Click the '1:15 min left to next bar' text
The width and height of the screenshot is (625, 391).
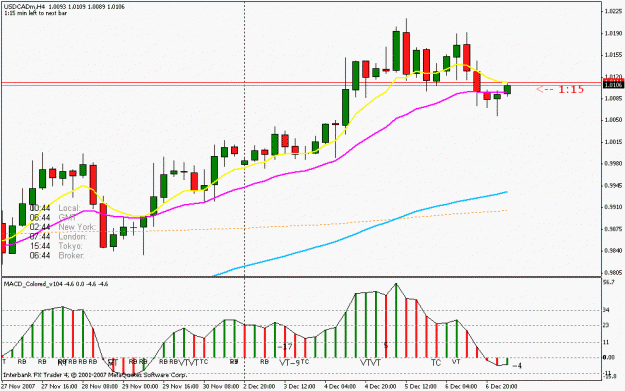tap(35, 13)
